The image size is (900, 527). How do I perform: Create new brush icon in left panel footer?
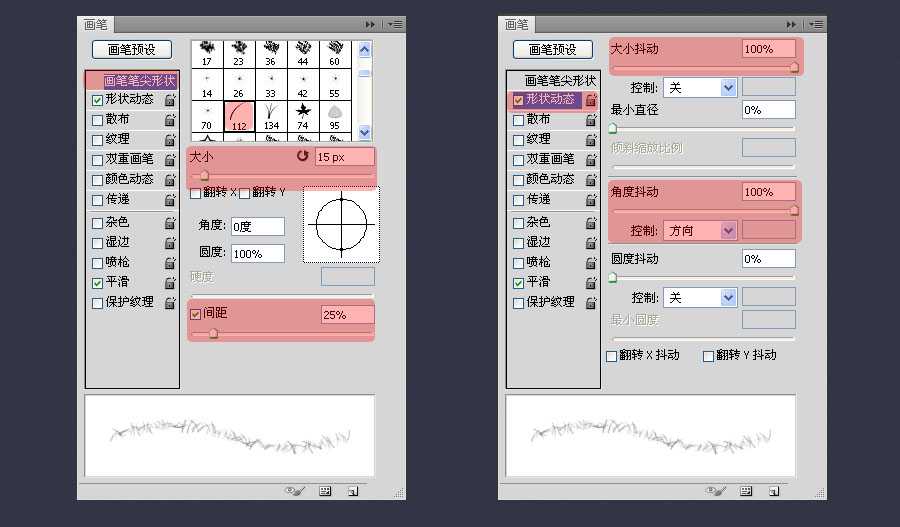point(353,491)
